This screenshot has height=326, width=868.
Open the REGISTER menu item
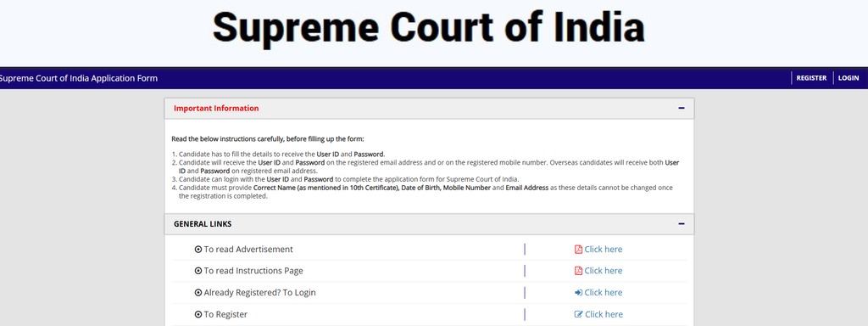(x=811, y=78)
